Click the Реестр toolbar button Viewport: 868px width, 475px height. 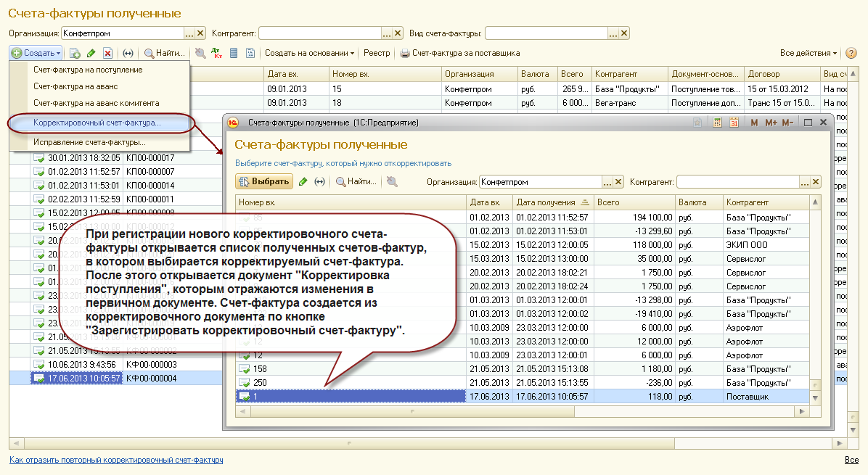(377, 53)
